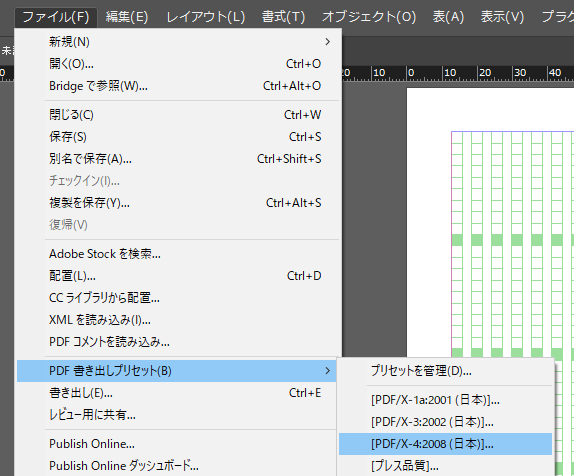Choose プリセットを管理(D)... in submenu
574x476 pixels.
pyautogui.click(x=445, y=371)
